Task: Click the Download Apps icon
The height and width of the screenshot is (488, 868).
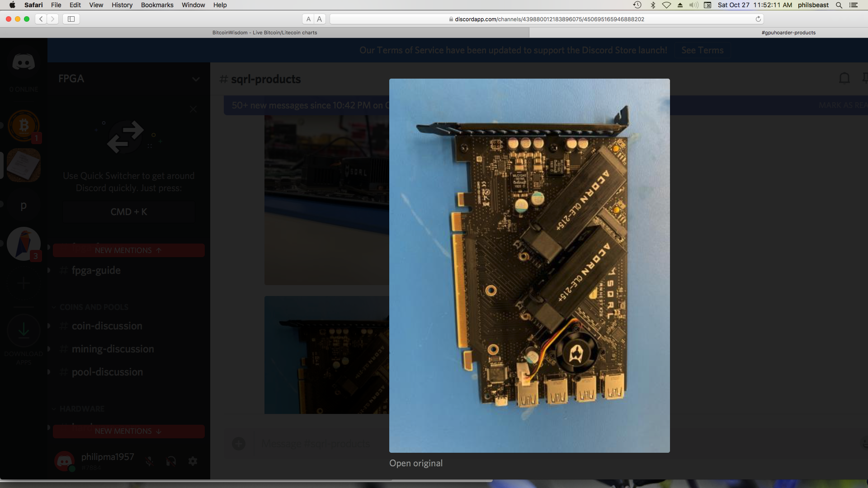Action: [x=24, y=330]
